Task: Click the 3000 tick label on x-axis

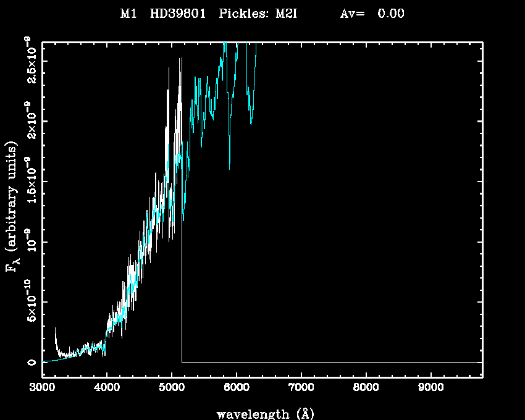Action: pos(42,388)
